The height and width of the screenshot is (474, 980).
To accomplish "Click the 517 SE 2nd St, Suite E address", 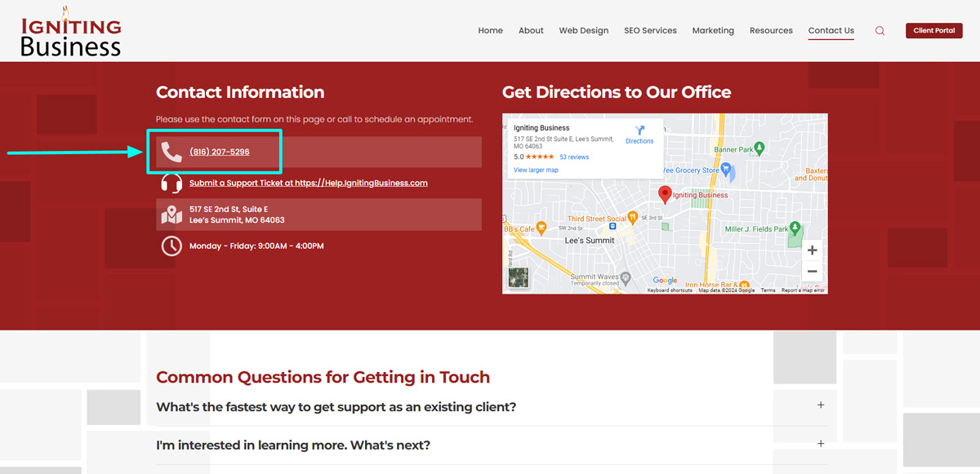I will tap(237, 215).
